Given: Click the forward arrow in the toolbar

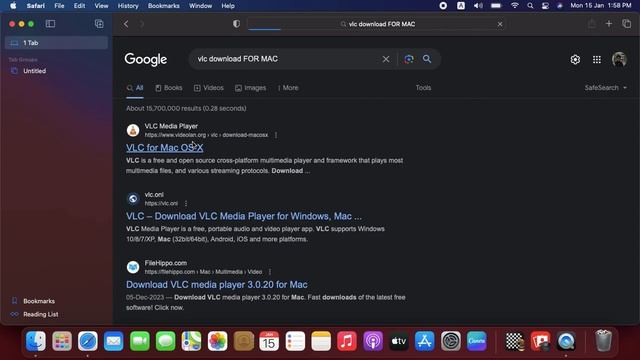Looking at the screenshot, I should 142,24.
